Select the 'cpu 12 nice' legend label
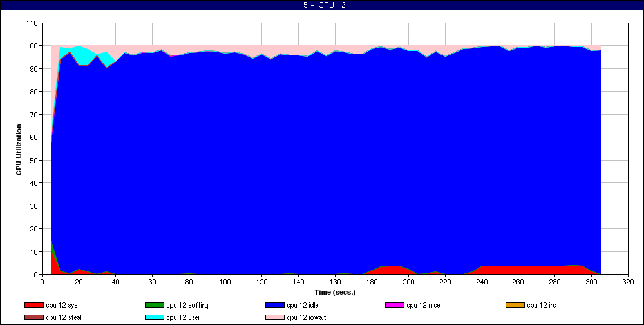The image size is (644, 325). point(423,305)
